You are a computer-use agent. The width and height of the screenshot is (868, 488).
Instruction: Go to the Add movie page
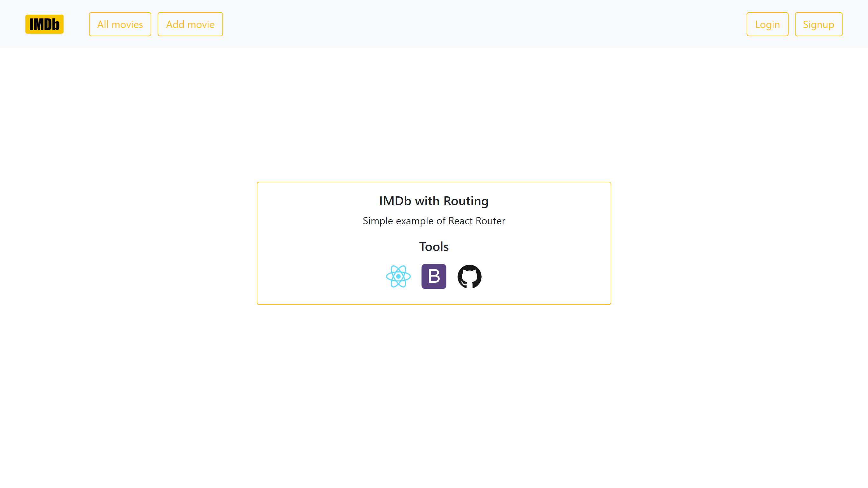click(x=190, y=24)
